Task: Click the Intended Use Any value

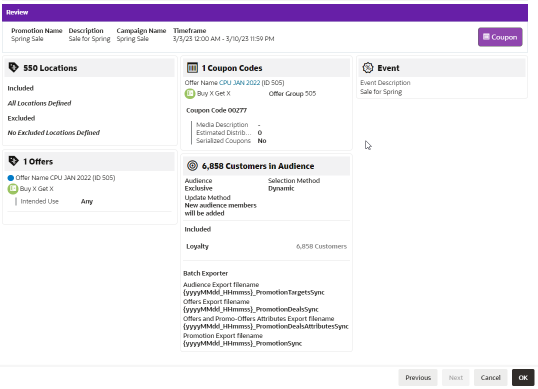Action: 87,201
